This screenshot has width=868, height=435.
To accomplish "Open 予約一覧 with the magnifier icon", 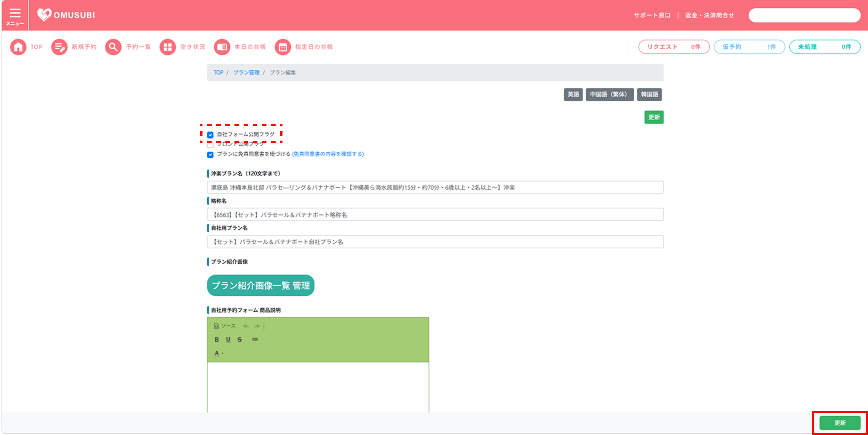I will pyautogui.click(x=113, y=47).
